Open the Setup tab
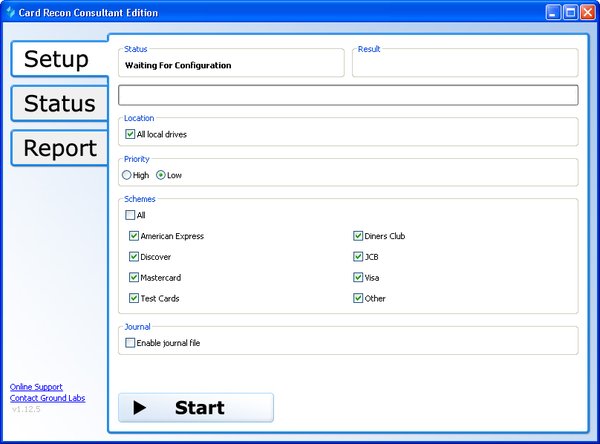Screen dimensions: 600x444 pyautogui.click(x=60, y=59)
